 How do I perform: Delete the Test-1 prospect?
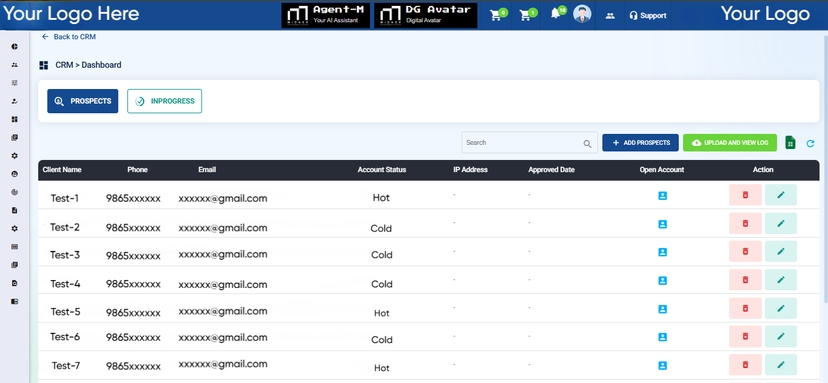(745, 195)
